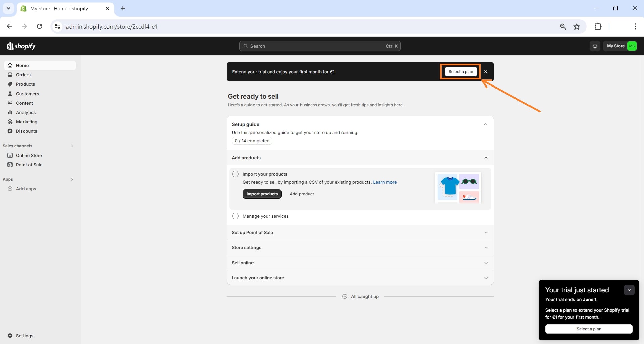Click the Shopify logo in the header
This screenshot has height=344, width=644.
pyautogui.click(x=21, y=46)
